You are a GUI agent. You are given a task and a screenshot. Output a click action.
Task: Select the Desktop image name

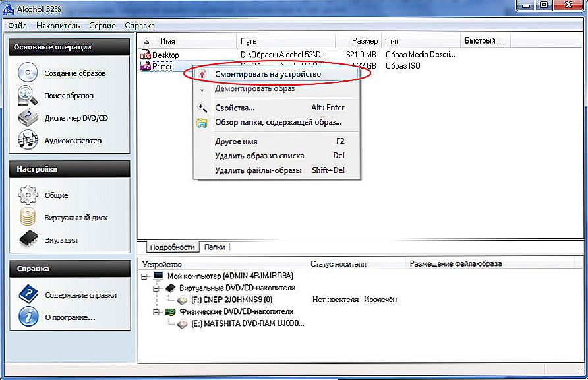tap(165, 55)
